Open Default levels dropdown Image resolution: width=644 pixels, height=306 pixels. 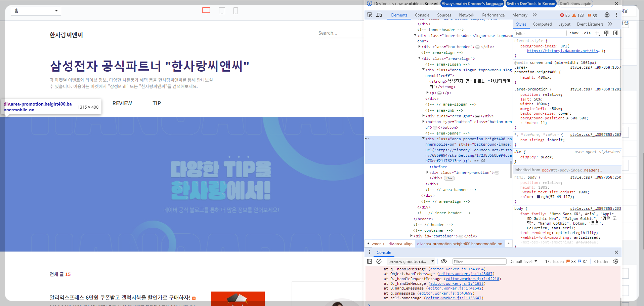click(x=523, y=261)
